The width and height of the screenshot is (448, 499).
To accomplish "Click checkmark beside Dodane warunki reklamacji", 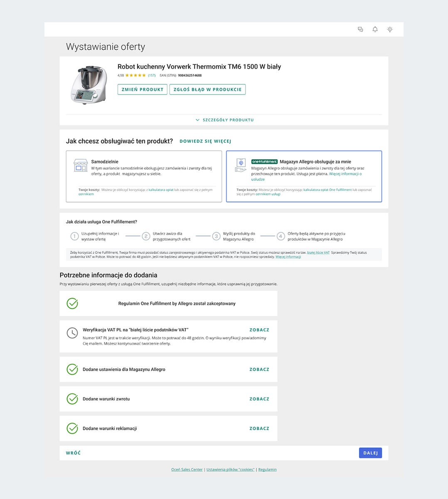I will (x=72, y=428).
